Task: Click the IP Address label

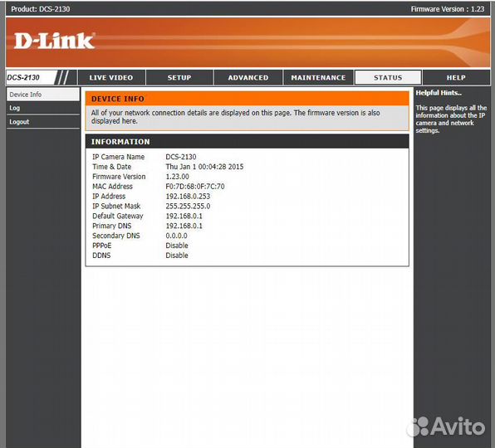Action: (109, 196)
